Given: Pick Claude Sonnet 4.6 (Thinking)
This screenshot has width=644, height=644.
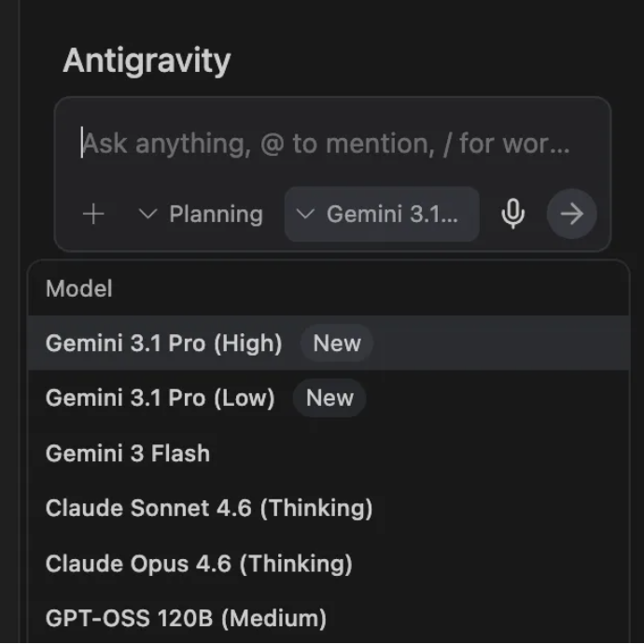Looking at the screenshot, I should (209, 509).
